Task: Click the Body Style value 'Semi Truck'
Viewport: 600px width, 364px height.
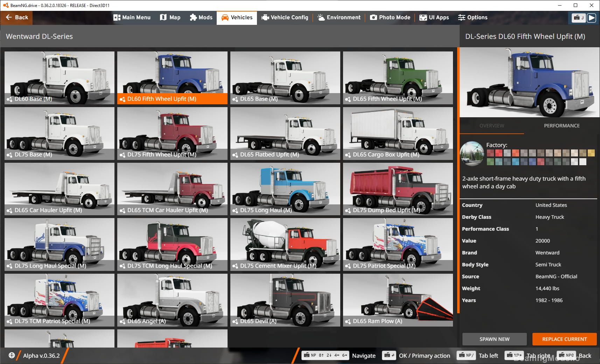Action: [x=548, y=265]
